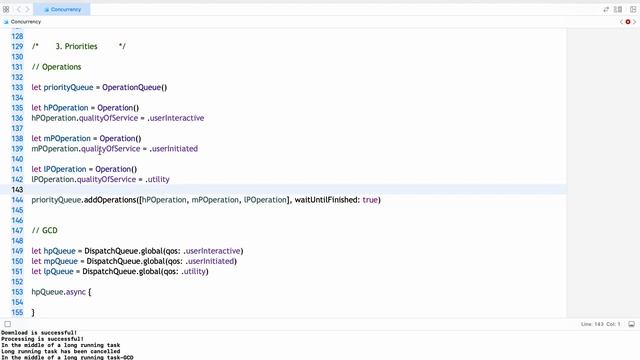Jump to the previous issue arrow
Image resolution: width=640 pixels, height=360 pixels.
click(x=621, y=22)
